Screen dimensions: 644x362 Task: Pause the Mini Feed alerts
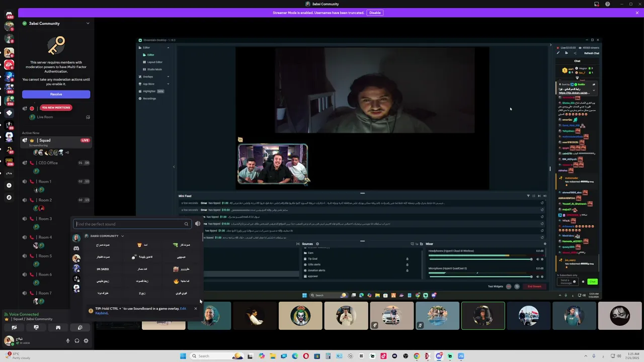(x=534, y=196)
